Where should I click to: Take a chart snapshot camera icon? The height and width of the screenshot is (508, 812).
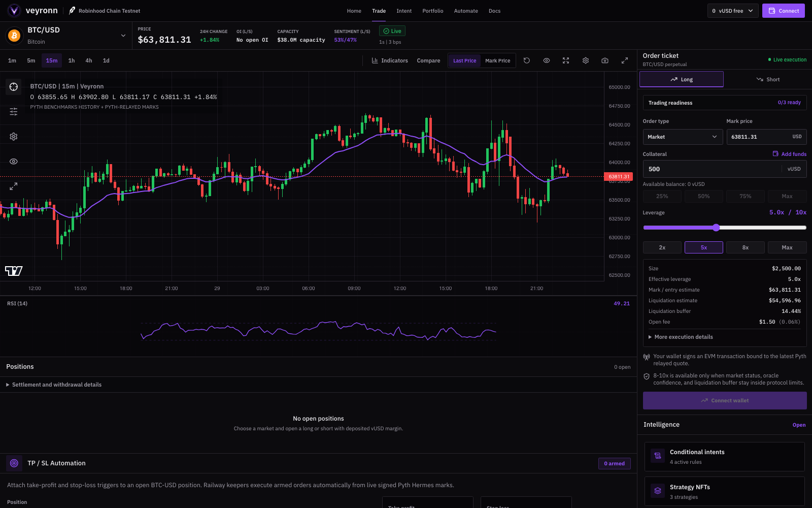click(605, 60)
